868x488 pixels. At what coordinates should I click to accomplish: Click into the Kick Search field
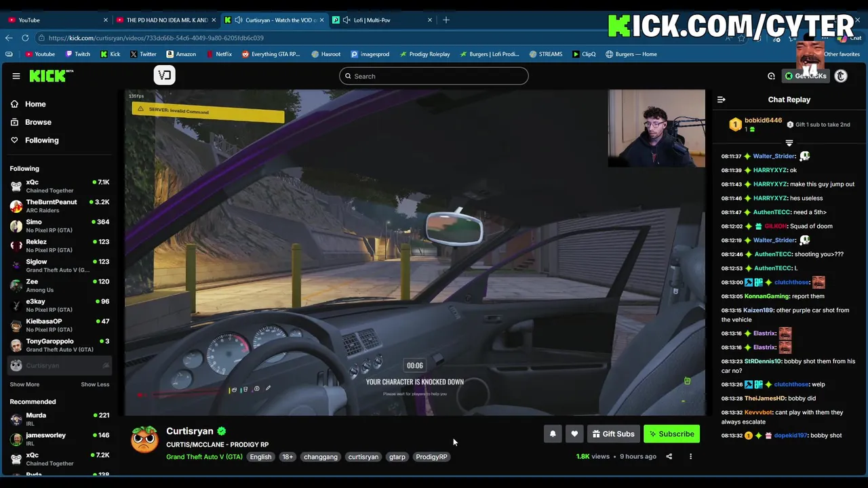(434, 76)
